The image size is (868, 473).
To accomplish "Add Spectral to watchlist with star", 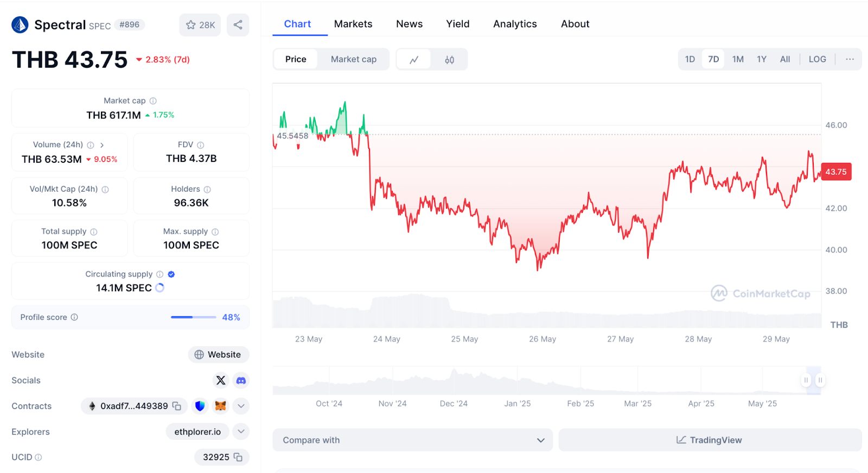I will coord(200,25).
